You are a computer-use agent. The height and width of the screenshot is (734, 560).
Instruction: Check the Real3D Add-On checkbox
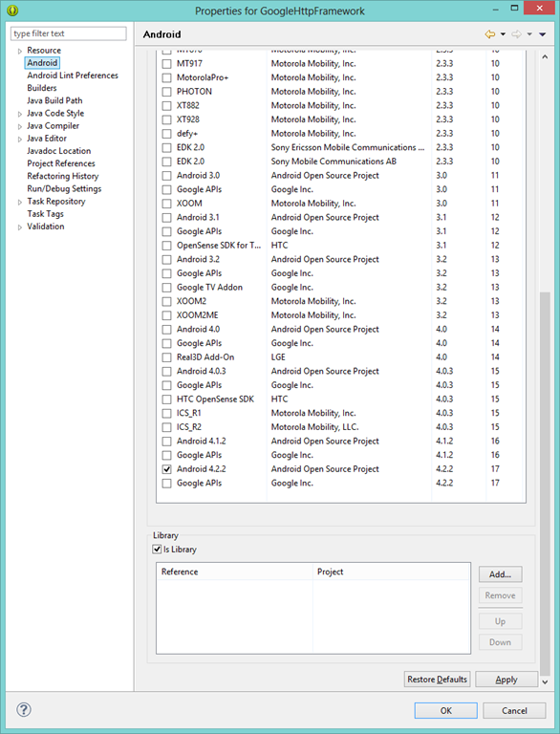(166, 357)
